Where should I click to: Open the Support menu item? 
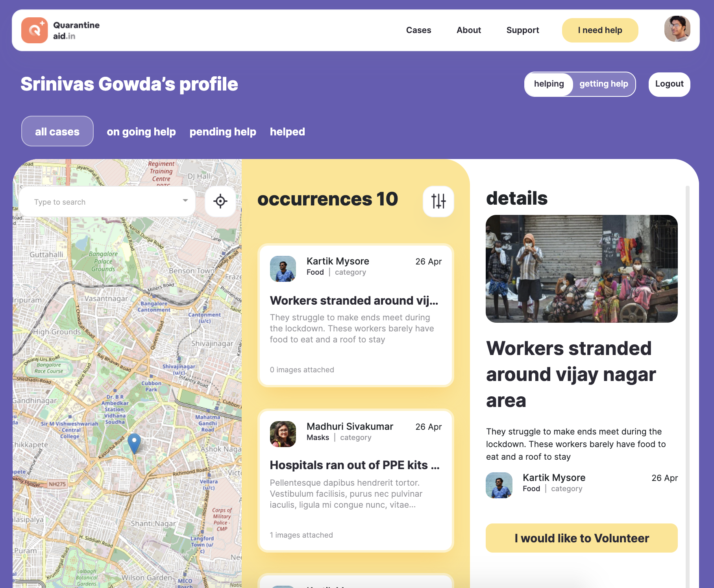522,30
